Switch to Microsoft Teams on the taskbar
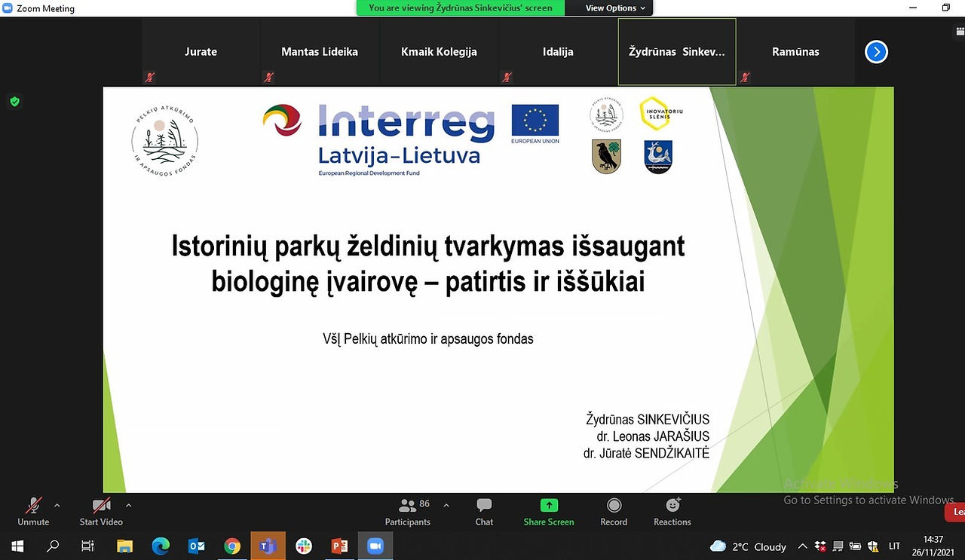The image size is (965, 560). coord(268,546)
